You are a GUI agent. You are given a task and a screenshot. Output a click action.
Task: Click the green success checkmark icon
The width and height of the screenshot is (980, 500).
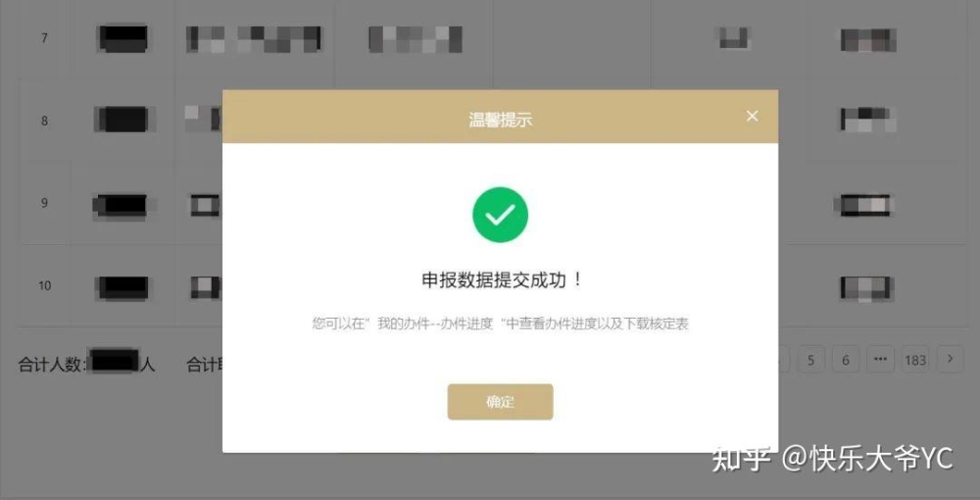[500, 215]
